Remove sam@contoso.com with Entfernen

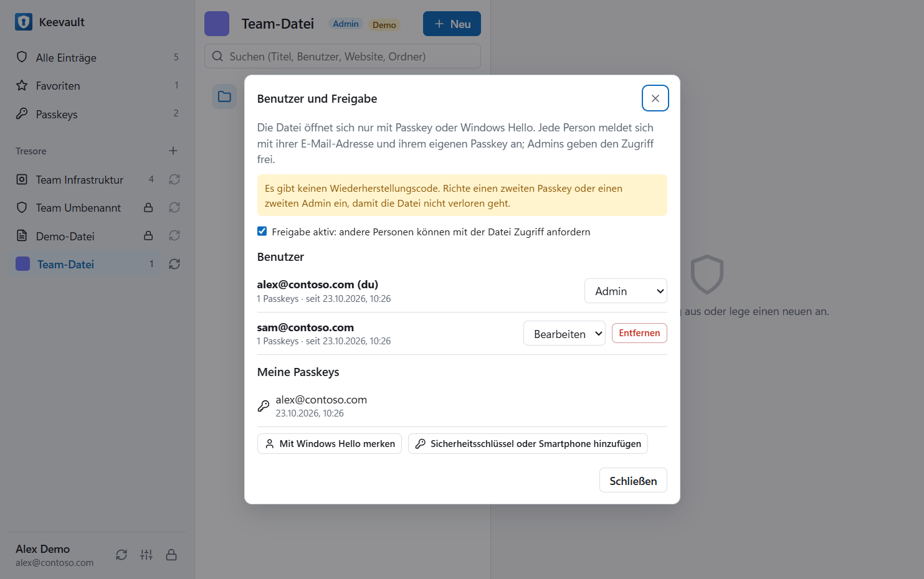click(x=639, y=333)
